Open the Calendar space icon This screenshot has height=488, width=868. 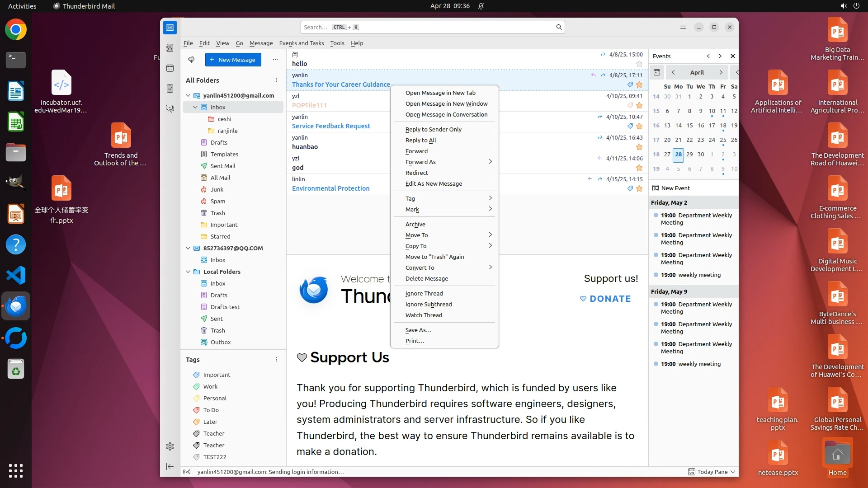(x=170, y=68)
